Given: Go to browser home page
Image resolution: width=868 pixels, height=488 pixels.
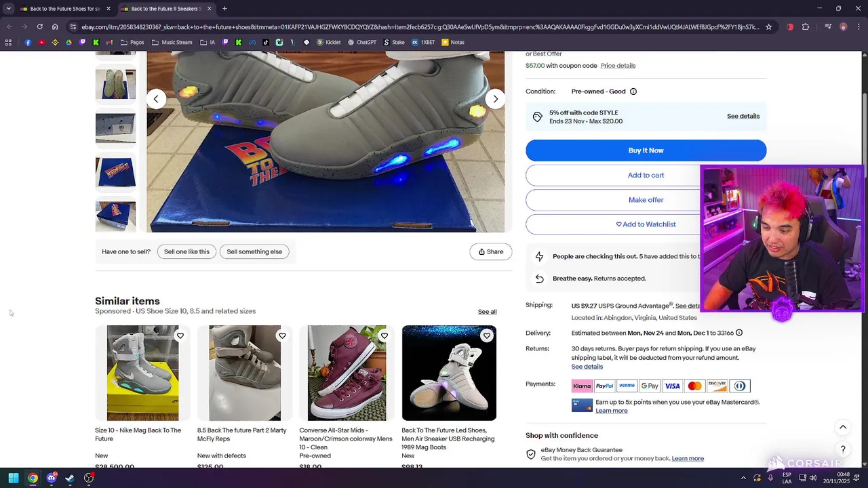Looking at the screenshot, I should point(55,27).
